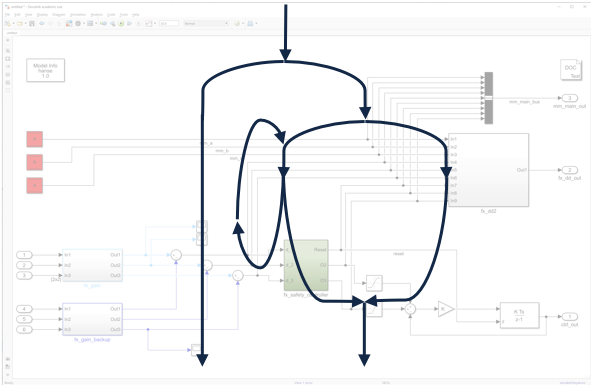Toggle the model browser palette icon
591x385 pixels.
[x=8, y=40]
